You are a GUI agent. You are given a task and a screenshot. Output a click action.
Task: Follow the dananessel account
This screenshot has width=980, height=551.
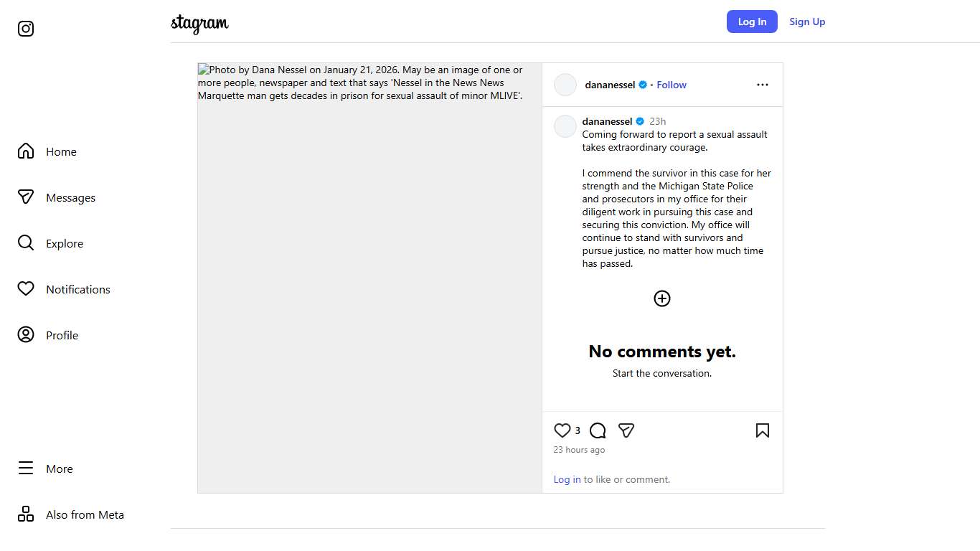click(x=672, y=85)
